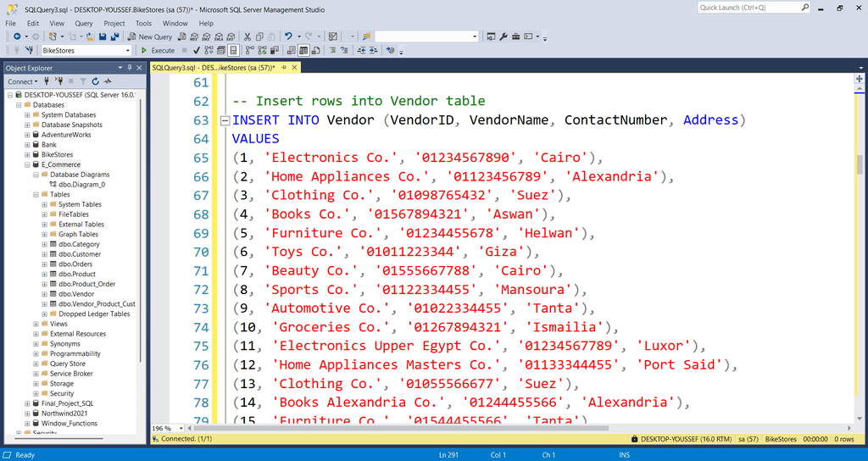Click the Undo arrow icon
This screenshot has height=461, width=868.
[x=288, y=36]
